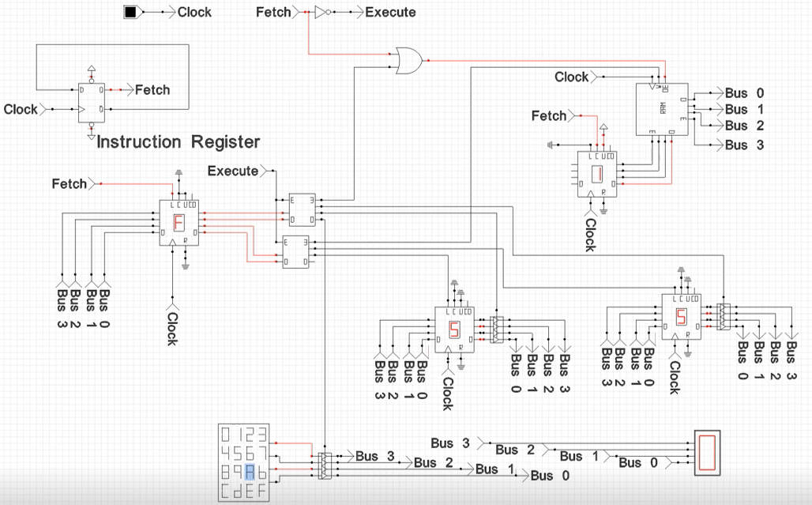Select Execute tunnel feeding the decoders
This screenshot has height=505, width=812.
(x=237, y=171)
